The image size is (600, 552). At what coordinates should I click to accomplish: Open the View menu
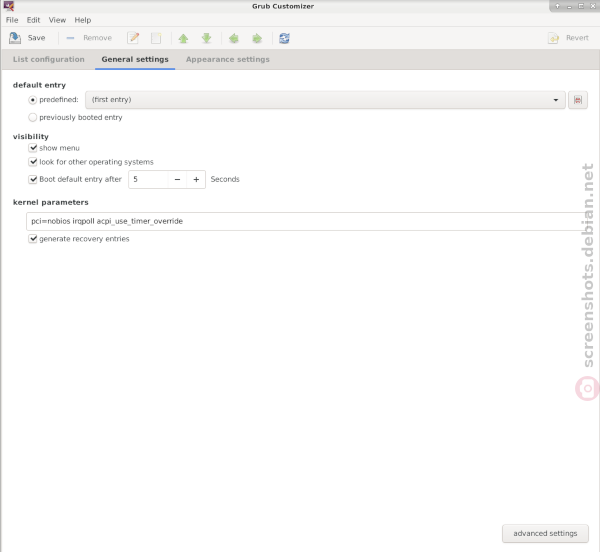point(57,20)
